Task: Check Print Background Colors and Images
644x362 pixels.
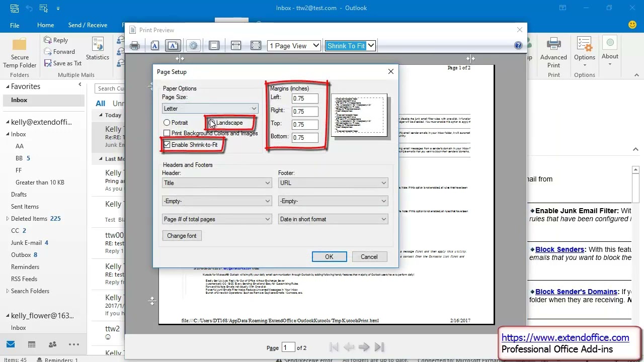Action: click(x=167, y=133)
